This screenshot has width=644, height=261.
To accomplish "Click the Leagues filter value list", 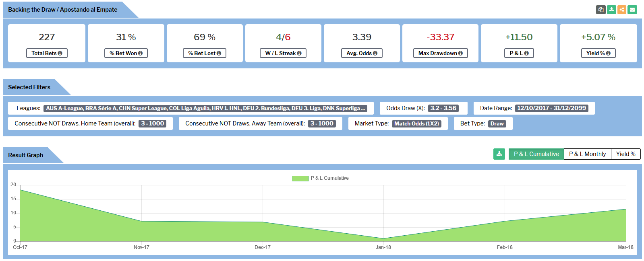I will (x=205, y=108).
